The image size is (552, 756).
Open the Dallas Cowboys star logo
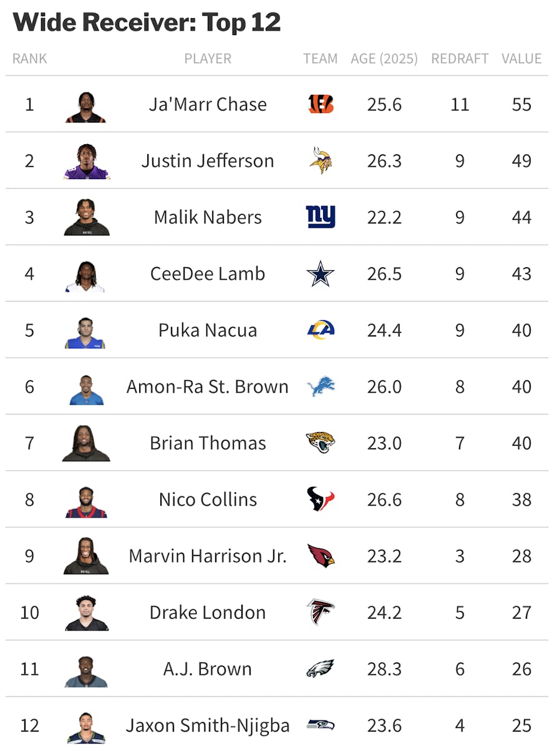tap(321, 273)
